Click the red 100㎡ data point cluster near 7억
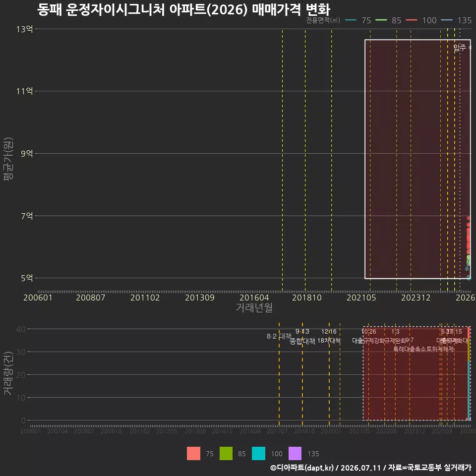 click(469, 235)
